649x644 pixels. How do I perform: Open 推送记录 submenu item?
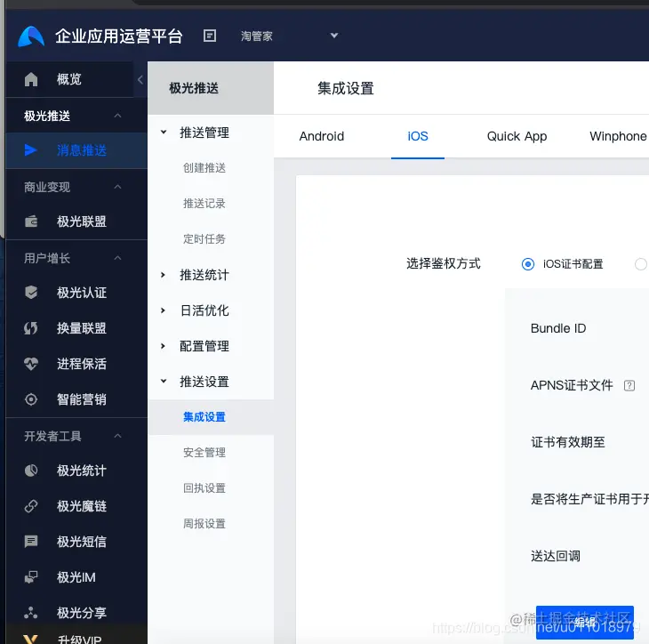click(204, 204)
